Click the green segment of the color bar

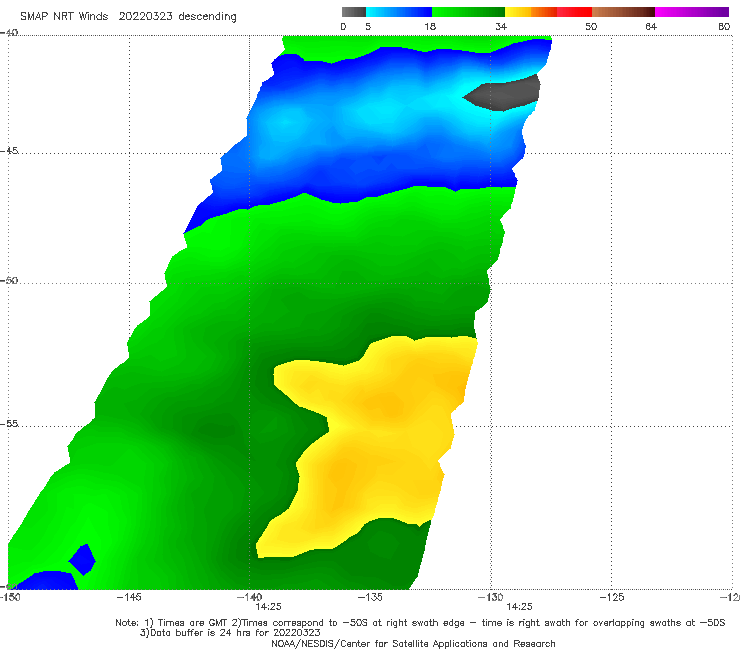click(468, 12)
